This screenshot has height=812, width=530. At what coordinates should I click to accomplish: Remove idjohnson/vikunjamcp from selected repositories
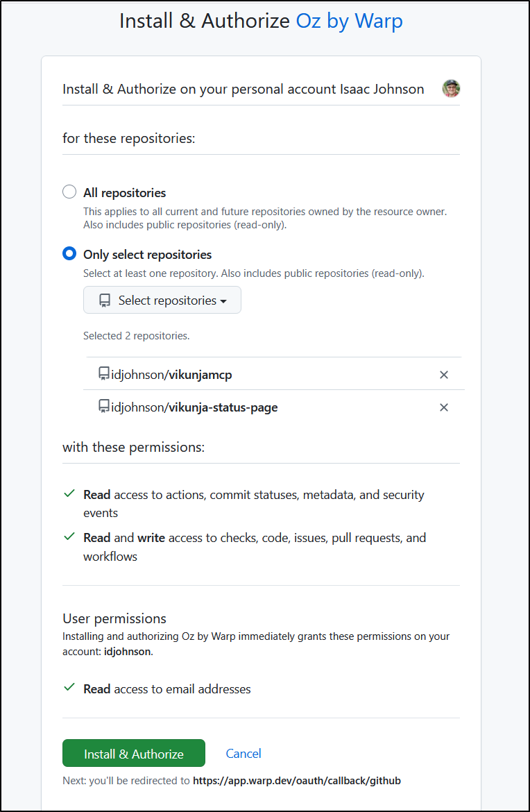coord(443,374)
